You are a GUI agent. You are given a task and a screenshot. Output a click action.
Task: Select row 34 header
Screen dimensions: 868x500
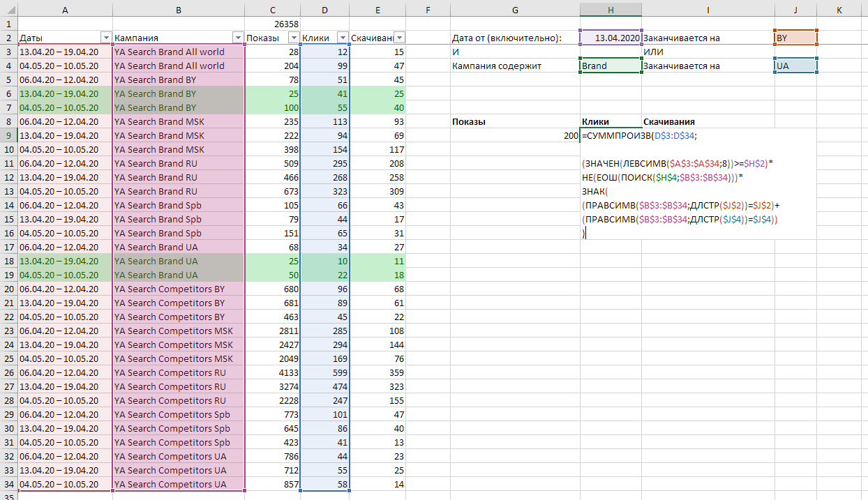tap(8, 484)
